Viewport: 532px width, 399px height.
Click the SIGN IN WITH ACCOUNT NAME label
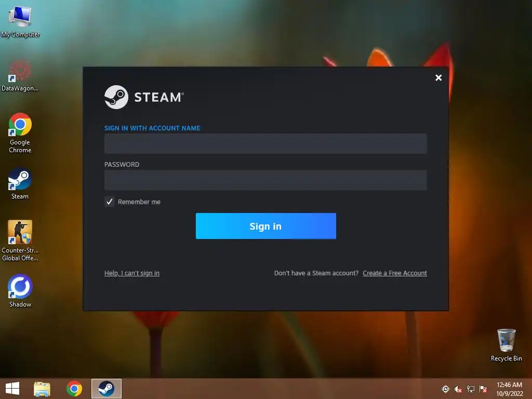pyautogui.click(x=152, y=128)
